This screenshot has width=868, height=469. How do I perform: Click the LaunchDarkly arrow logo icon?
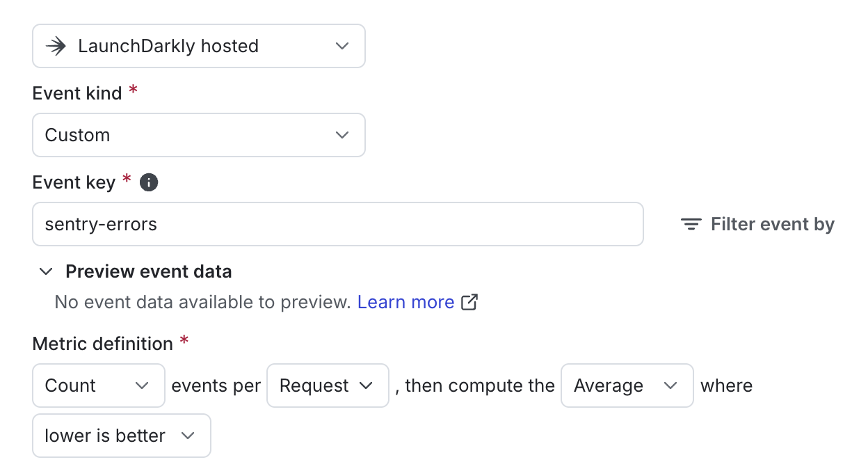pos(56,46)
